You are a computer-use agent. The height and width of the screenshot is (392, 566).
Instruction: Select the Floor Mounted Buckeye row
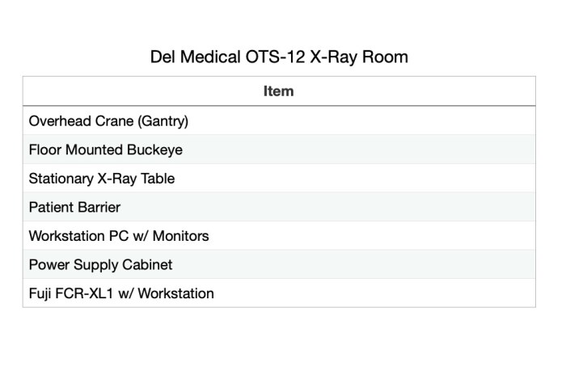[279, 150]
